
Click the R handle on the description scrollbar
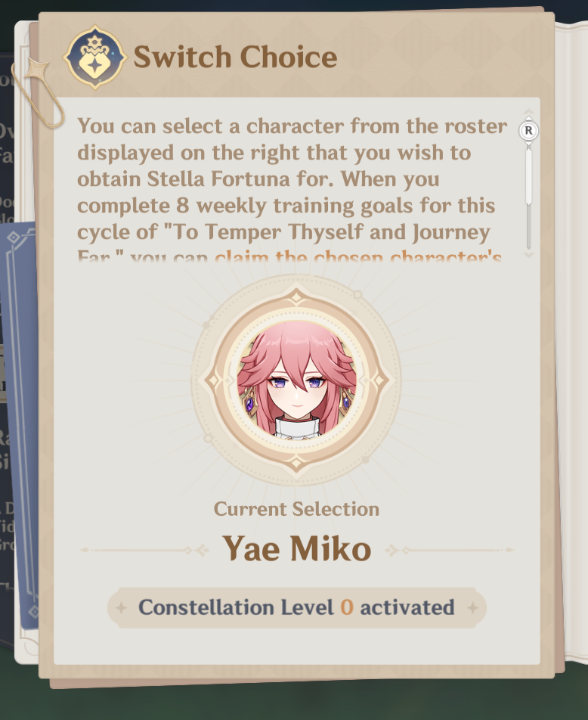pyautogui.click(x=529, y=130)
